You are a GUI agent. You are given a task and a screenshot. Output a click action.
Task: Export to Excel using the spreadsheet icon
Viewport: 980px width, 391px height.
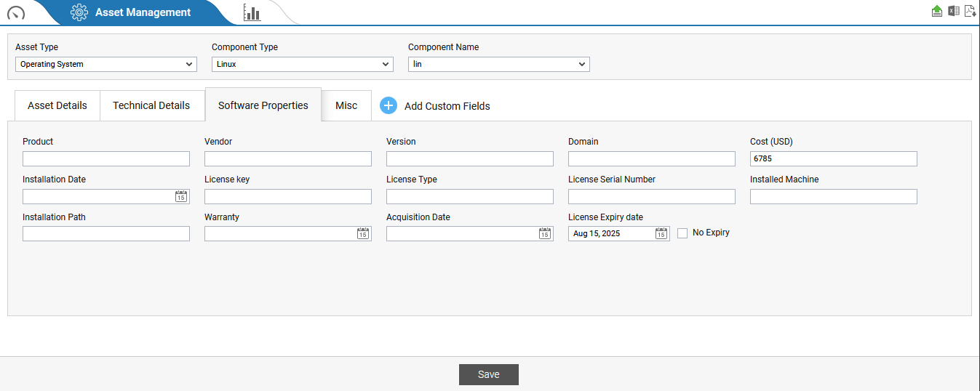953,11
